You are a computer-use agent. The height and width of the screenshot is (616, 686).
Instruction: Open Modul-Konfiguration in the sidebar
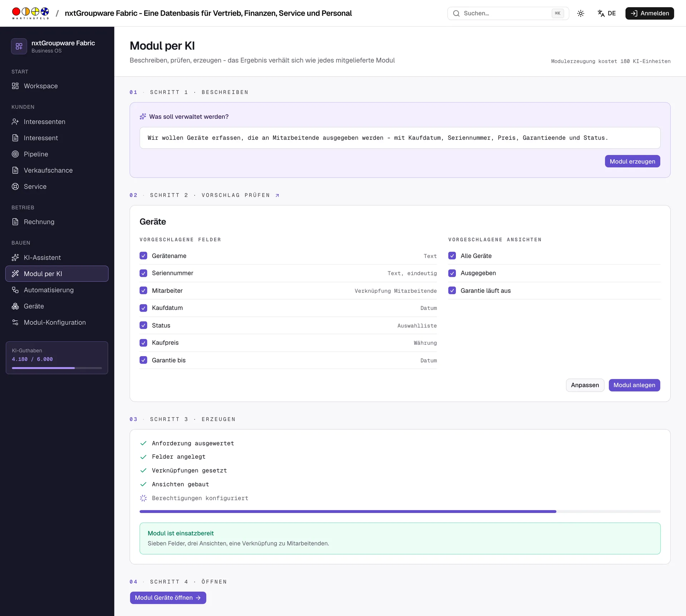point(57,322)
